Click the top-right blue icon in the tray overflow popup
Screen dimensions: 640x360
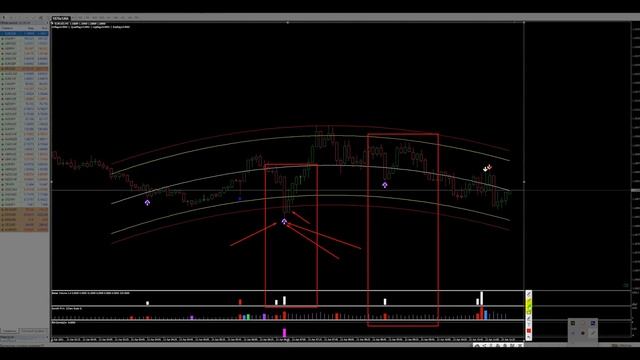tap(593, 323)
